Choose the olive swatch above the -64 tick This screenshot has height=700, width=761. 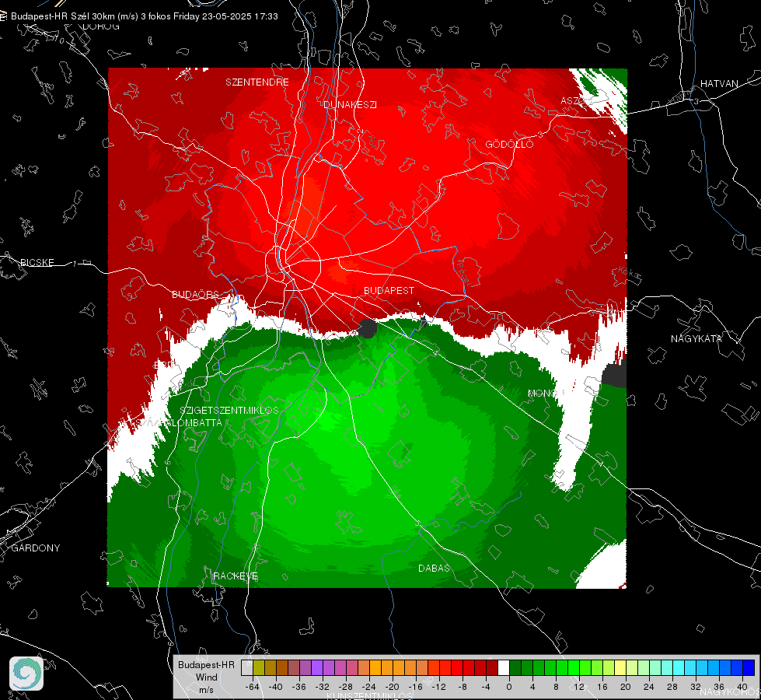tap(258, 668)
